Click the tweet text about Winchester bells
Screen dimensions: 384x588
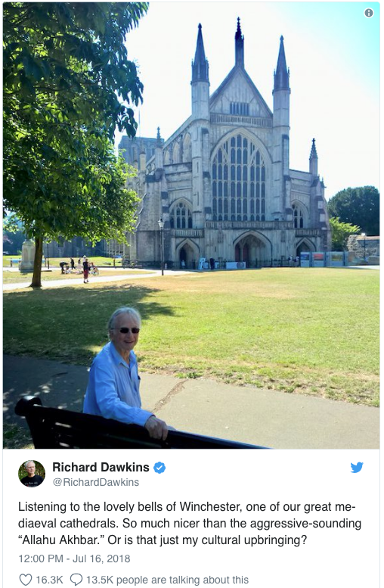pyautogui.click(x=190, y=524)
